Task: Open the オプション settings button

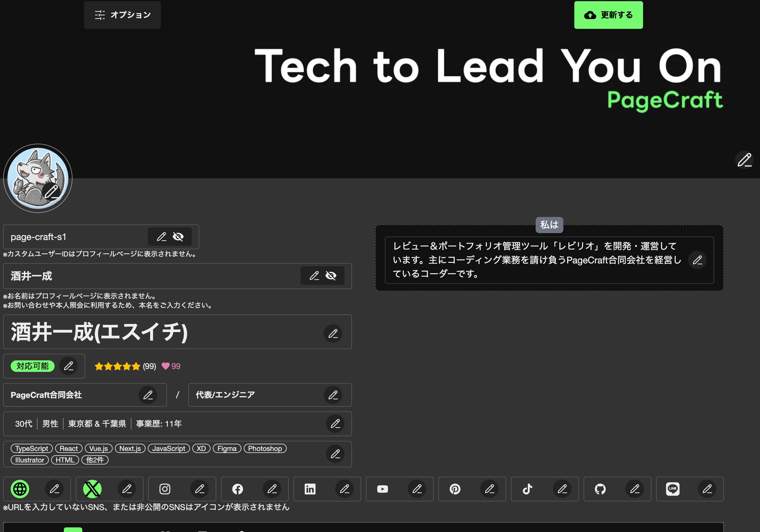Action: point(122,15)
